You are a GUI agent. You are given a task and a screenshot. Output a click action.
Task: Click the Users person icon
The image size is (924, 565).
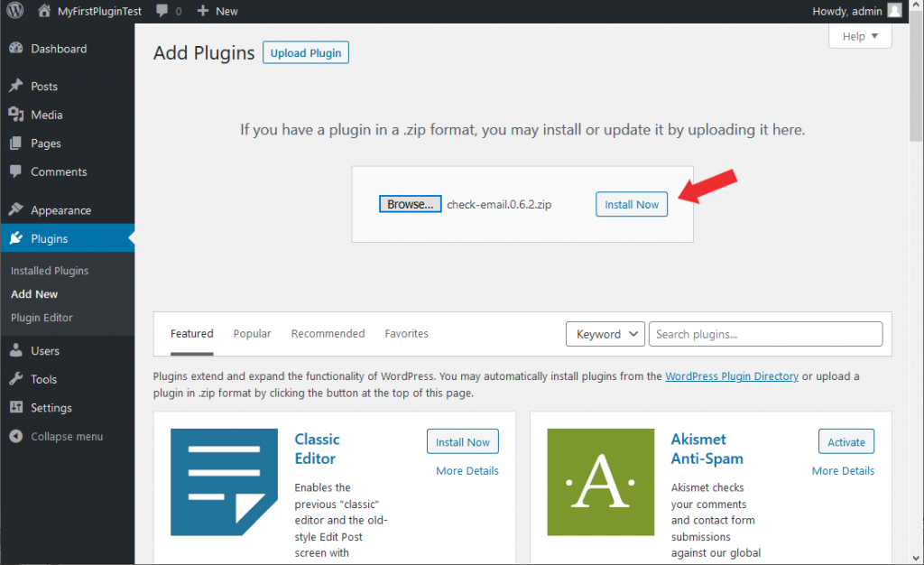(15, 351)
